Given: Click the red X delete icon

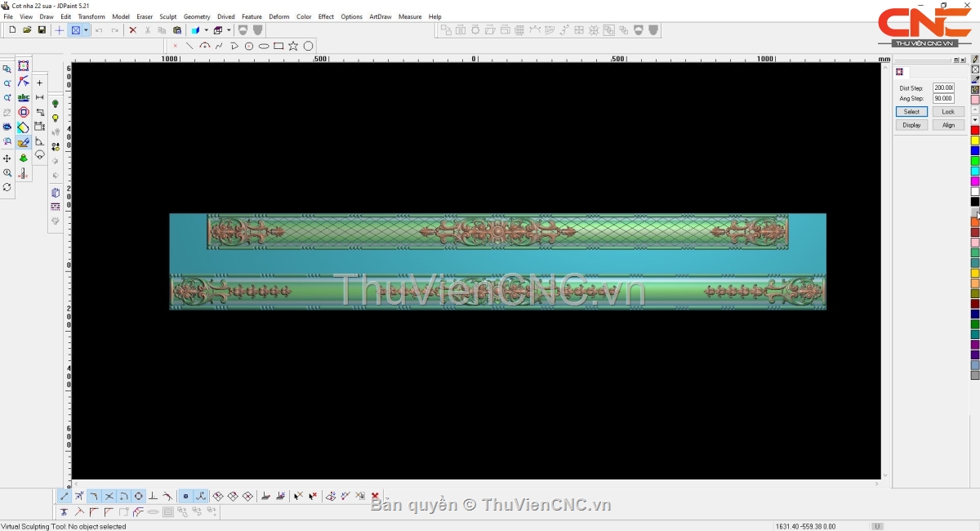Looking at the screenshot, I should [x=132, y=30].
